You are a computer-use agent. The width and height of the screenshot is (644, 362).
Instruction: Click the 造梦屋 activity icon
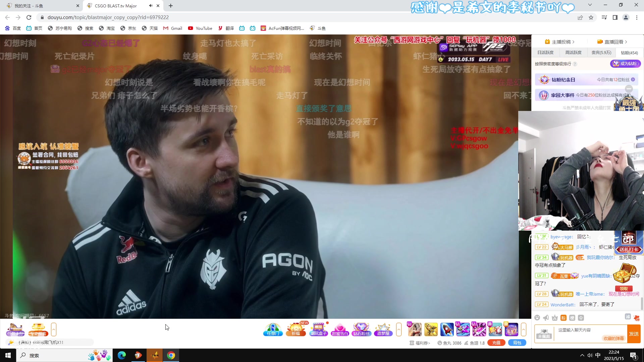coord(383,329)
